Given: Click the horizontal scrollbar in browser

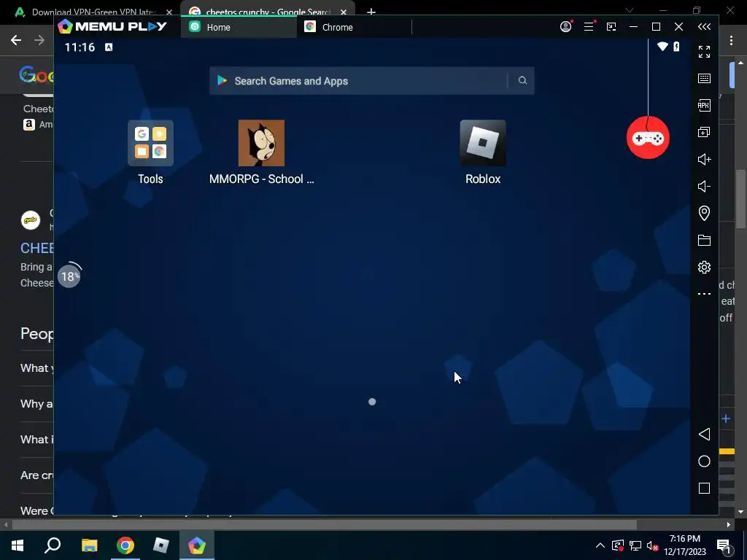Looking at the screenshot, I should pos(324,525).
